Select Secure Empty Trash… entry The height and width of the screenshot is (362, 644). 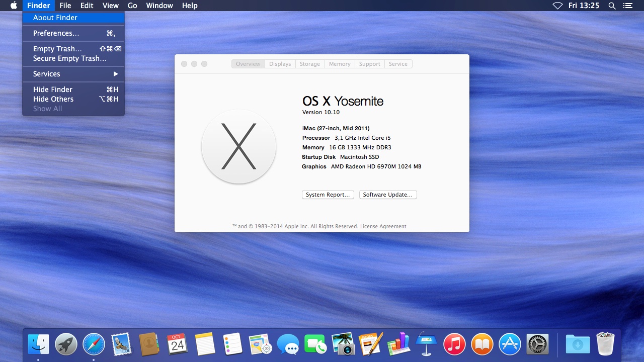73,58
